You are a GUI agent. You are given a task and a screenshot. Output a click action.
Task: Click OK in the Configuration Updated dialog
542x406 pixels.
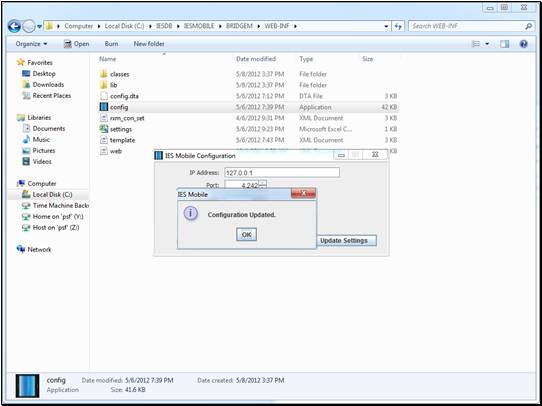pos(246,234)
